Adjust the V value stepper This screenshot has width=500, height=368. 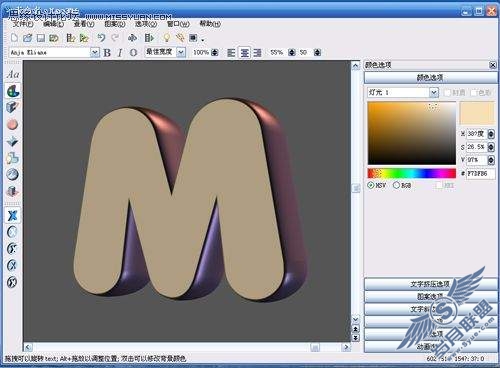pos(491,160)
